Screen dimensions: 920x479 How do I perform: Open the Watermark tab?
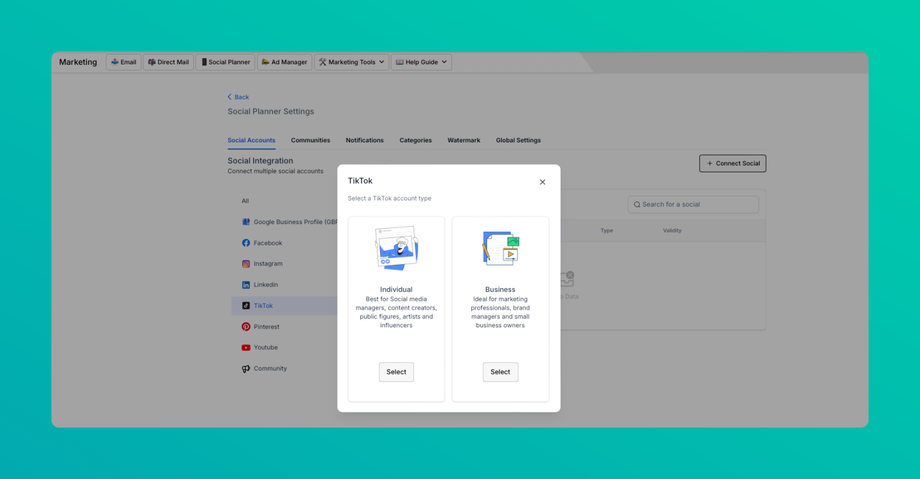(x=464, y=140)
